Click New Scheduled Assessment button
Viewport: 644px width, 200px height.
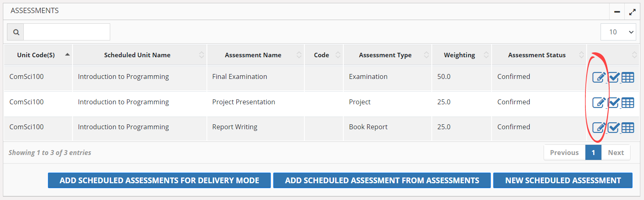click(562, 180)
